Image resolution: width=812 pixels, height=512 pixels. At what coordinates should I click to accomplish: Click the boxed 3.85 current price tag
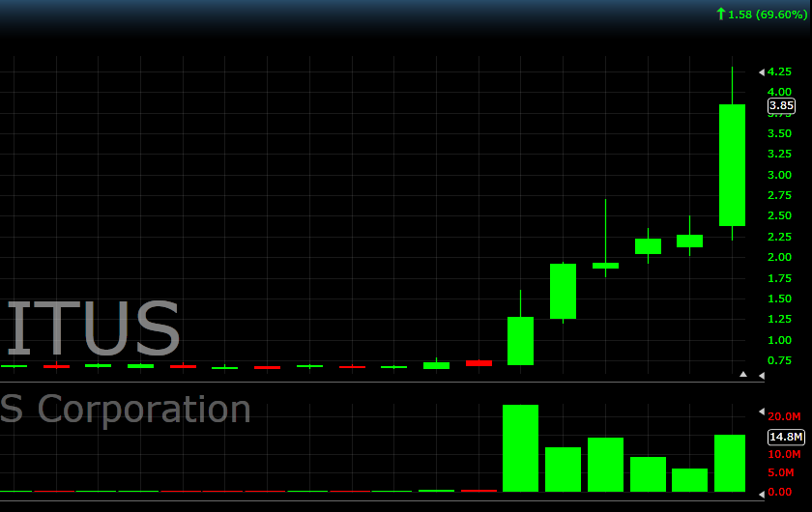click(x=781, y=105)
